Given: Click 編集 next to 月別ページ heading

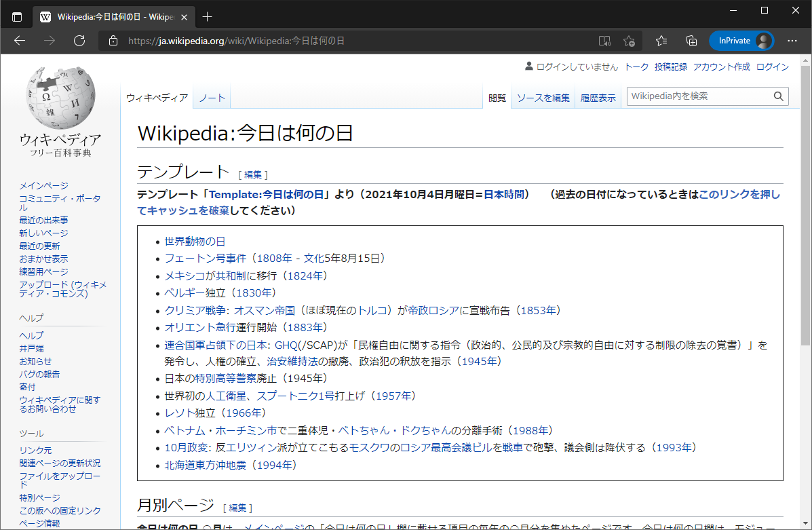Looking at the screenshot, I should [237, 508].
